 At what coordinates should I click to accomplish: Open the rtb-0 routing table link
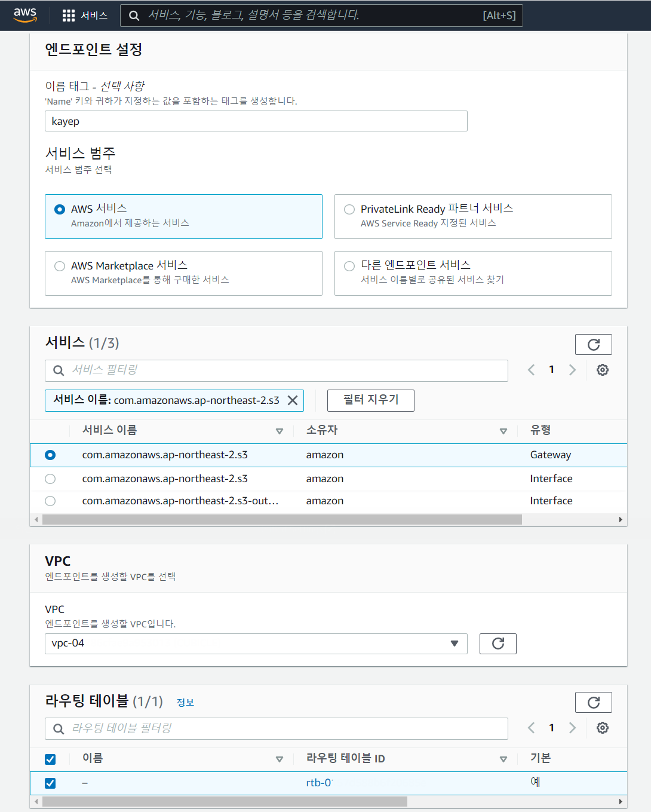coord(319,783)
